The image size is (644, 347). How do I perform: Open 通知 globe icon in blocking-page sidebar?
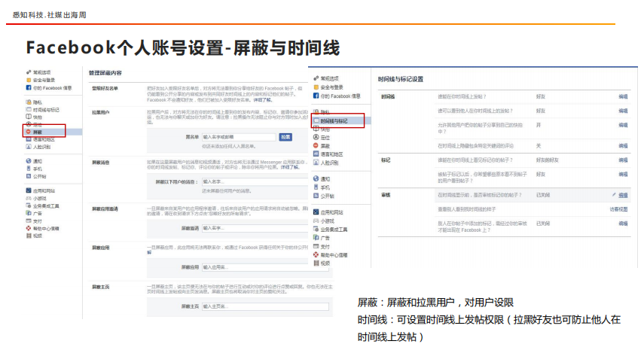[29, 161]
